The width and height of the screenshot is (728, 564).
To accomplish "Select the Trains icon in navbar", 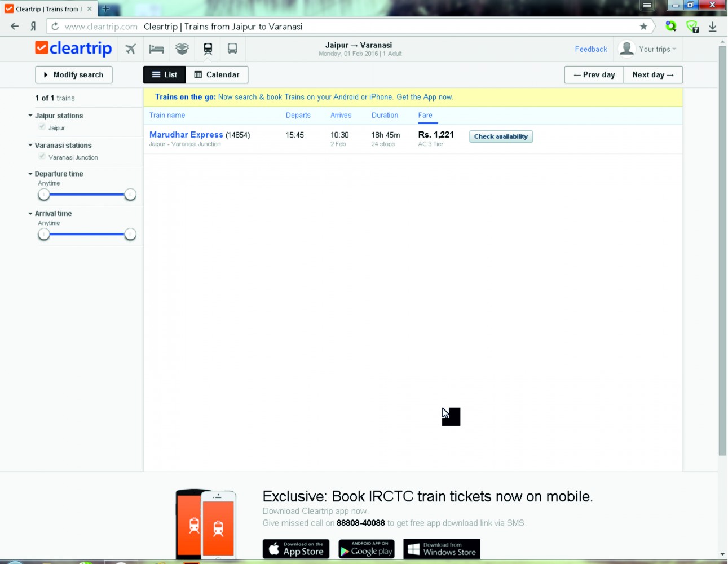I will 208,49.
